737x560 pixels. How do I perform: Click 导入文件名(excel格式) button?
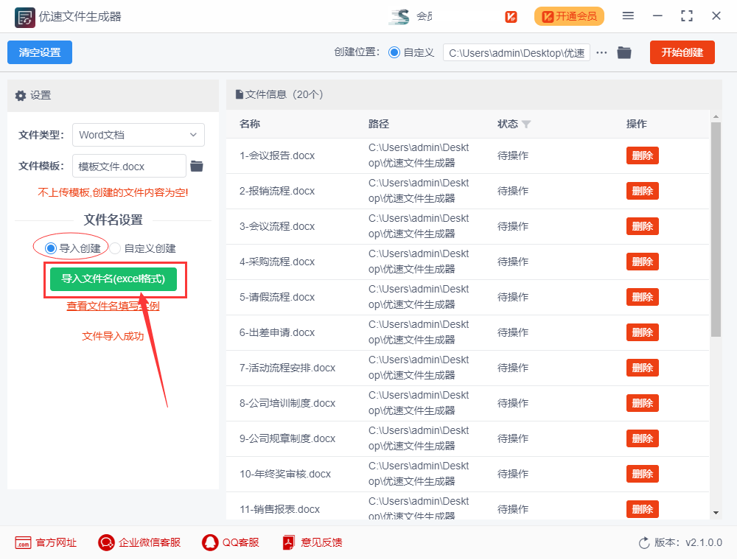pos(113,279)
